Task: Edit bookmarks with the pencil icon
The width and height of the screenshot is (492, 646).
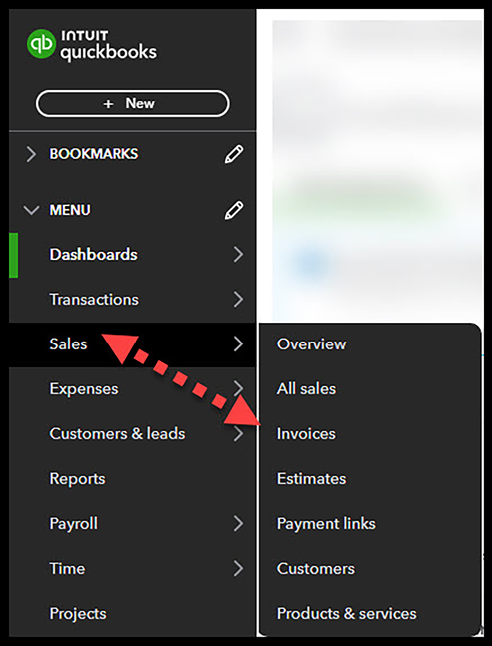Action: tap(234, 154)
